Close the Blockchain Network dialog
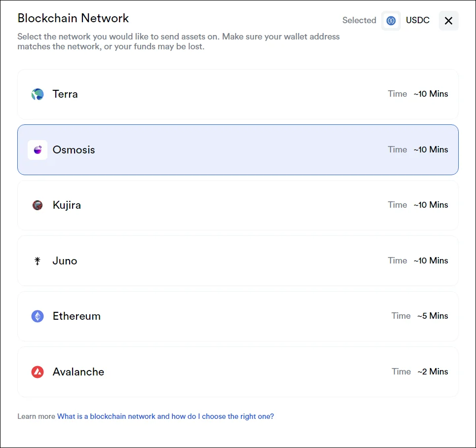 (448, 21)
